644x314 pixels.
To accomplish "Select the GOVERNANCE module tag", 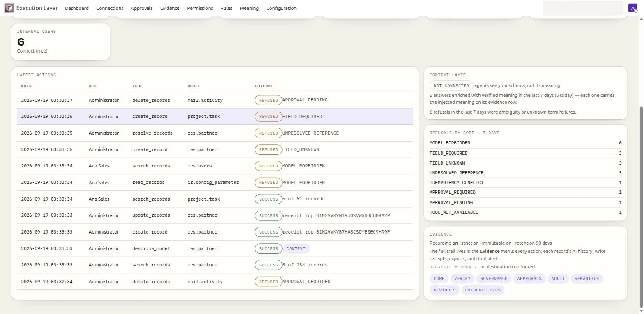I will [x=494, y=279].
